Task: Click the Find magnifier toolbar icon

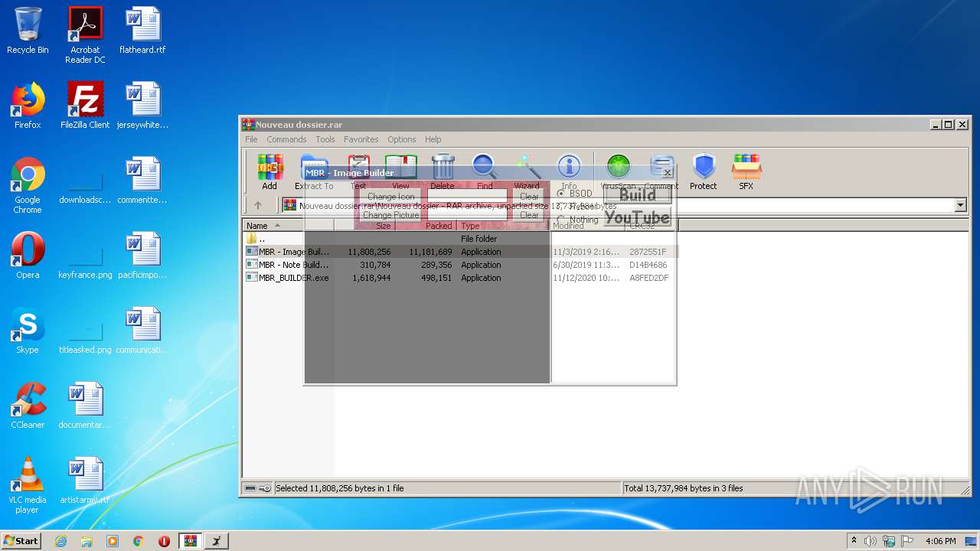Action: [x=485, y=172]
